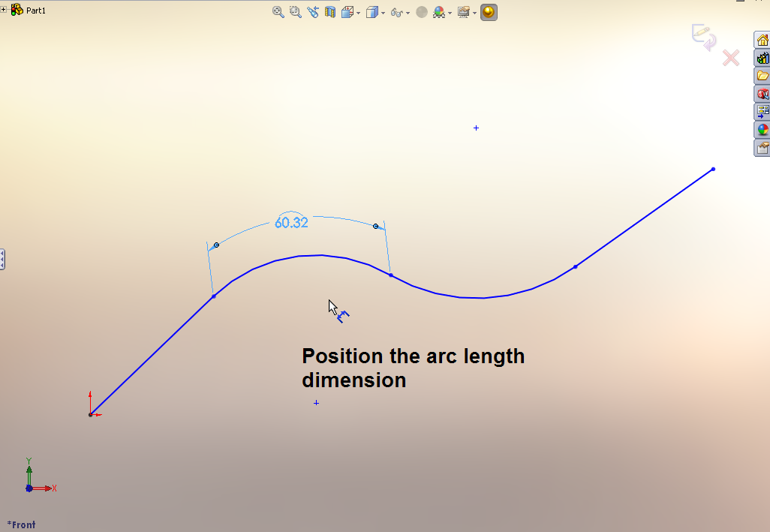Click the arc junction point below the 60.32 dimension
Screen dimensions: 770x532
tap(391, 275)
